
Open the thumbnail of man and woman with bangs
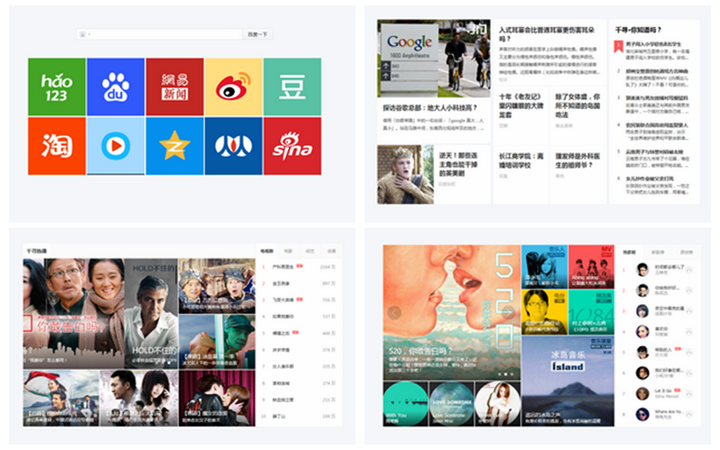(x=139, y=399)
